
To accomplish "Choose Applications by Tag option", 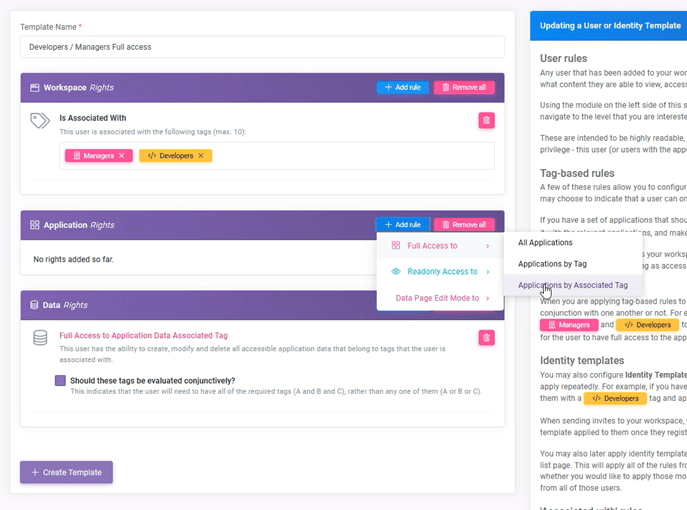I will tap(552, 264).
